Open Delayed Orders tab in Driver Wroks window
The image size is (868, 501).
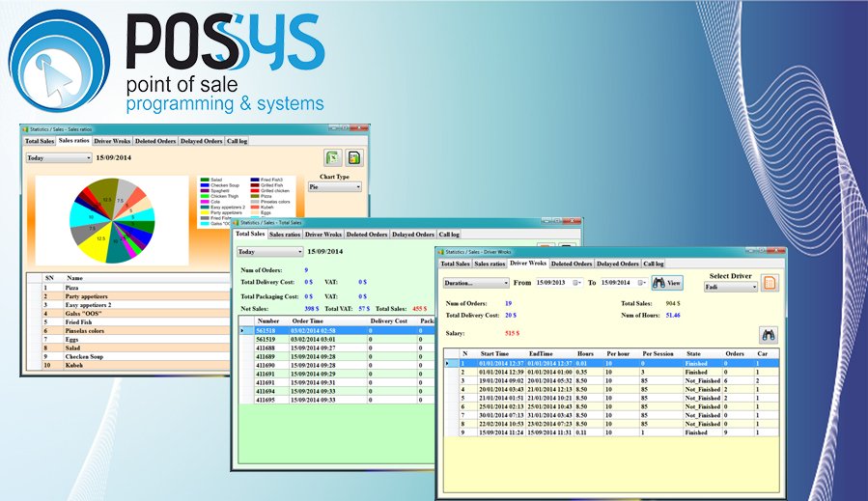(618, 264)
